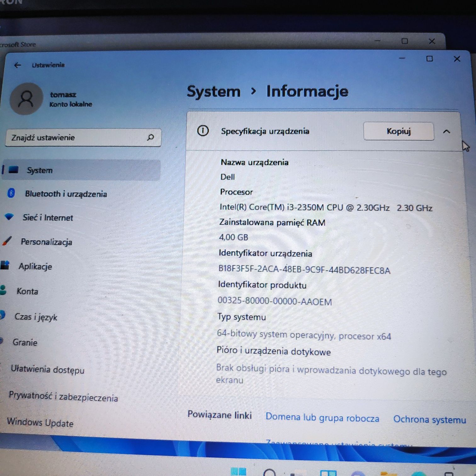Open Prywatność i zabezpieczenia settings
The height and width of the screenshot is (476, 476).
pos(63,396)
